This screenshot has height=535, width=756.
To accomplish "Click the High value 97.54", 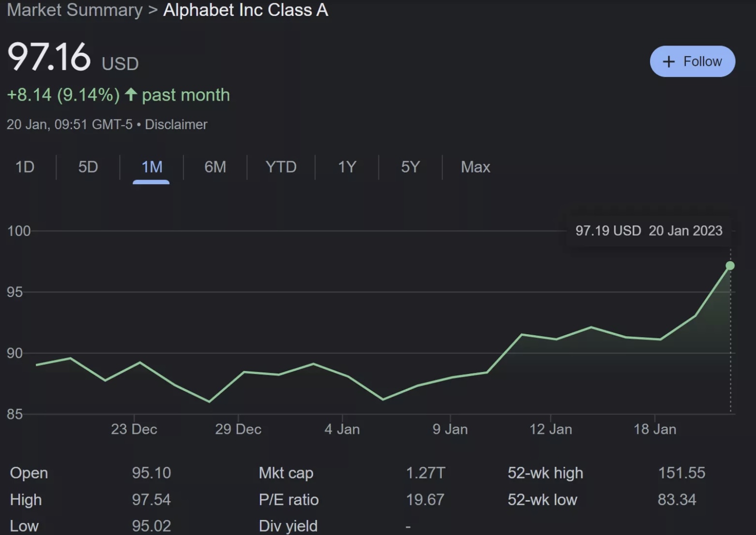I will pos(151,499).
